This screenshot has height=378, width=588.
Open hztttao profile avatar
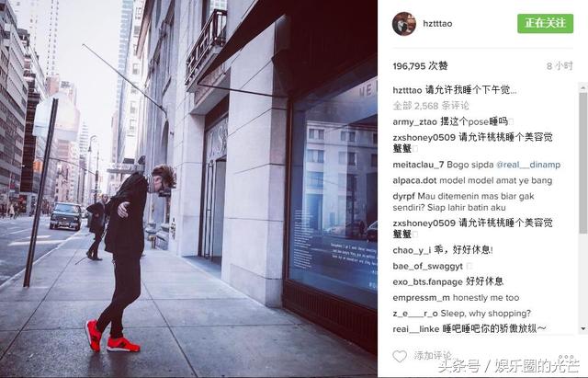point(404,24)
